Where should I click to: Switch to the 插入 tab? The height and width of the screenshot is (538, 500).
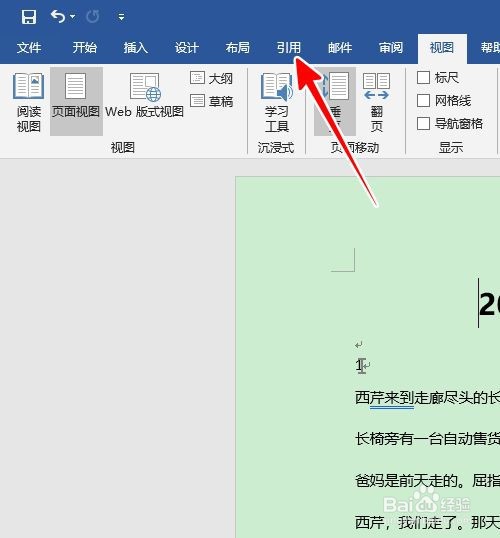coord(136,48)
